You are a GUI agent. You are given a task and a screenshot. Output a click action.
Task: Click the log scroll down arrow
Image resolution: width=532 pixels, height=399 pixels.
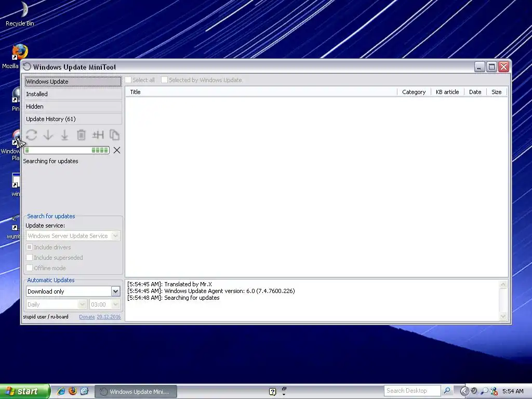(x=503, y=316)
